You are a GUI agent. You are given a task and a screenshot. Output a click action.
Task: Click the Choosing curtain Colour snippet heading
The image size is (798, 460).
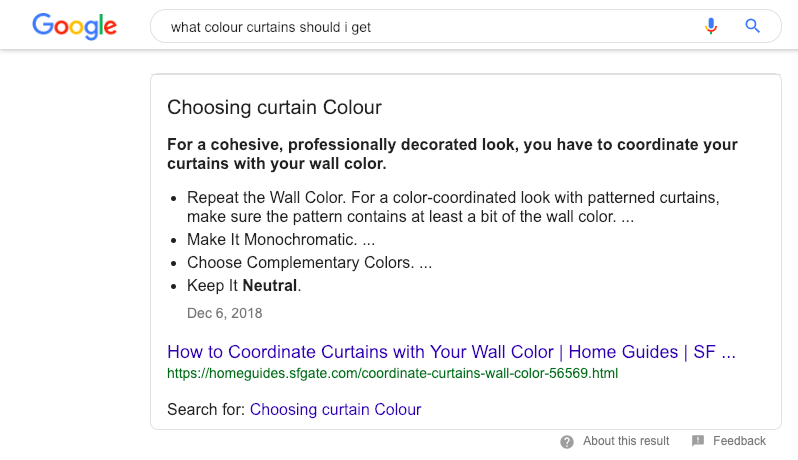click(x=274, y=107)
